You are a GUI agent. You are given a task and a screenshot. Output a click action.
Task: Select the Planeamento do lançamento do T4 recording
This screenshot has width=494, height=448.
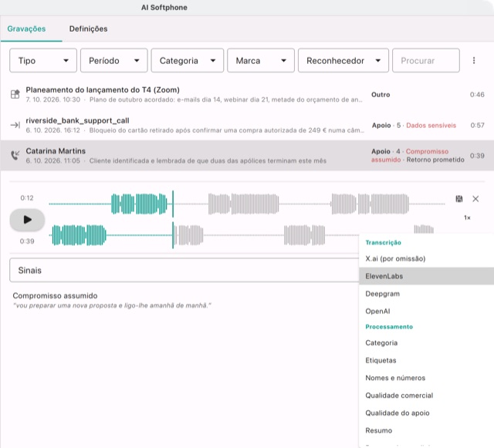click(x=247, y=94)
